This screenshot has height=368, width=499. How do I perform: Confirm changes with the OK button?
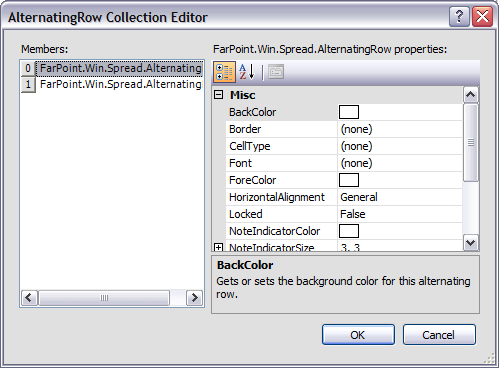tap(358, 335)
